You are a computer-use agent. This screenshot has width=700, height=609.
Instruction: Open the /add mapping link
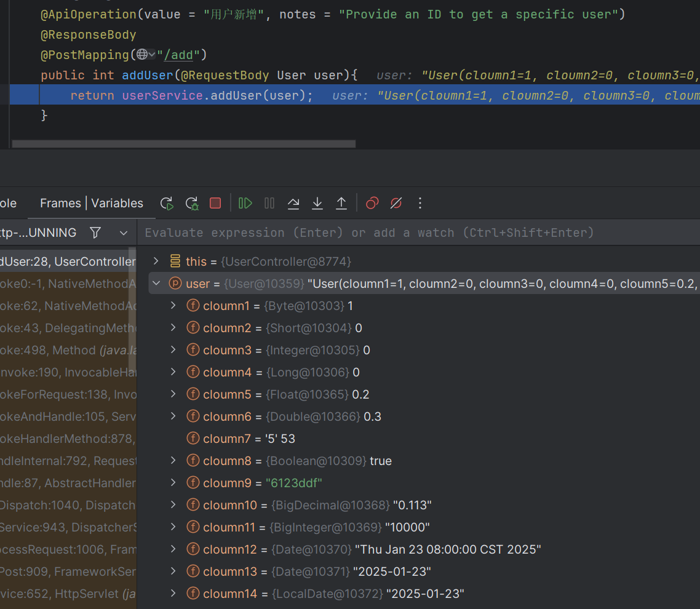coord(178,55)
